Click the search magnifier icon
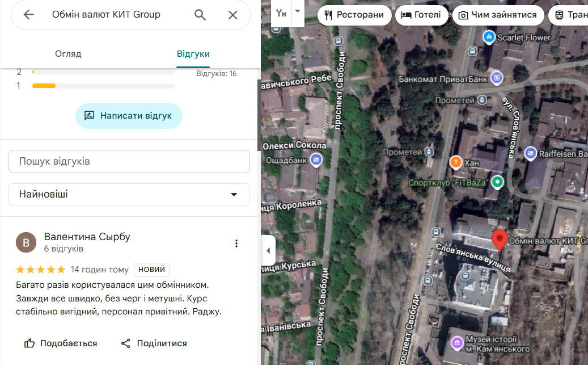Viewport: 588px width, 365px height. [x=200, y=15]
